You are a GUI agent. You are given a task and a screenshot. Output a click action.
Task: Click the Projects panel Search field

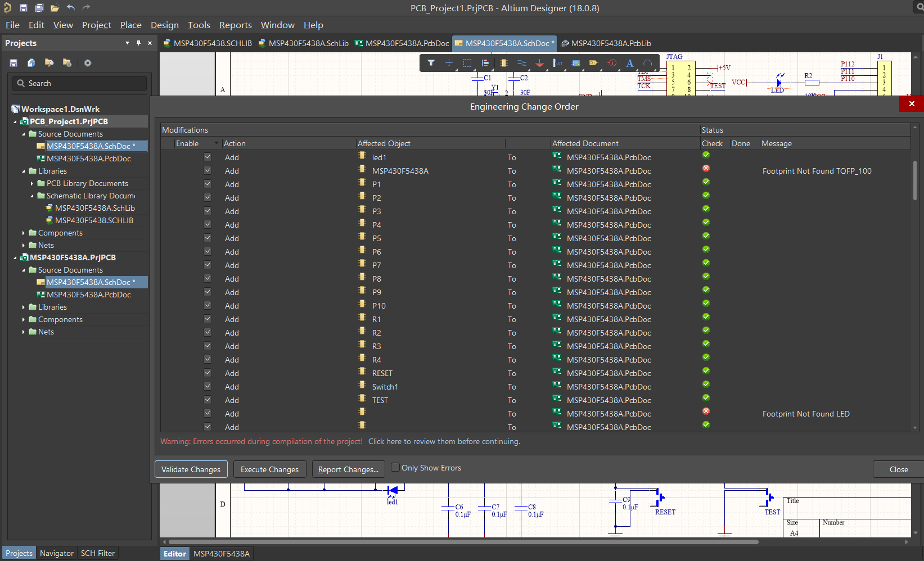pos(80,83)
